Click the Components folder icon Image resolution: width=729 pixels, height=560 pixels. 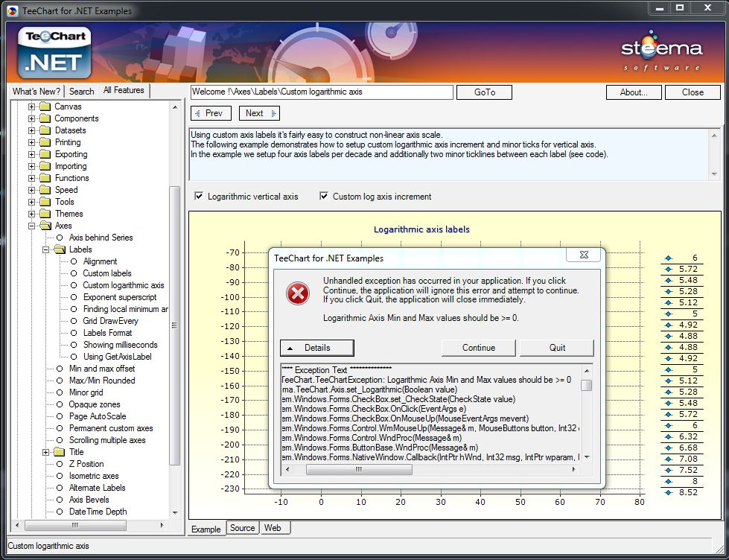(45, 118)
